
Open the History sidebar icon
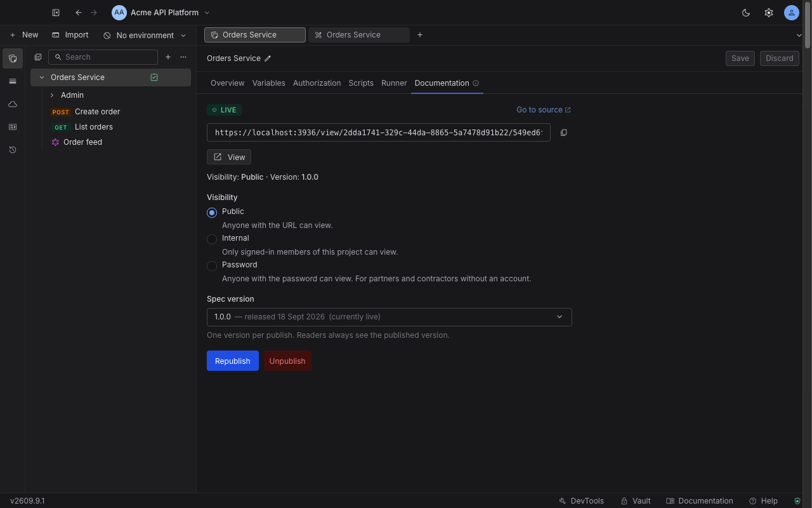13,150
